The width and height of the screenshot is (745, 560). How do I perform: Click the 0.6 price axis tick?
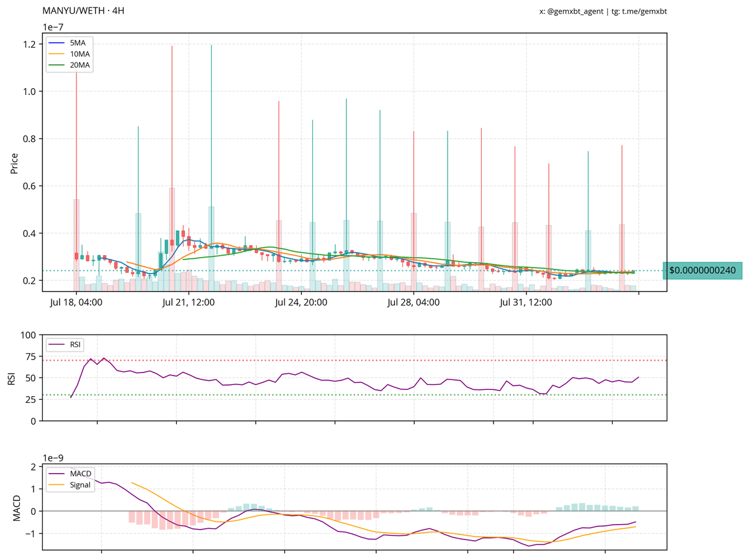(30, 186)
